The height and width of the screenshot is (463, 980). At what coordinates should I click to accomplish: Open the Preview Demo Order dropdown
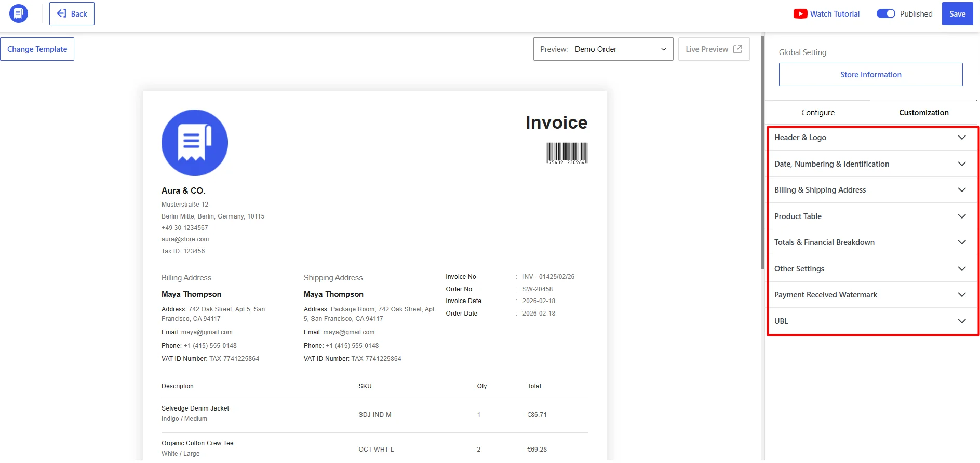(x=603, y=49)
